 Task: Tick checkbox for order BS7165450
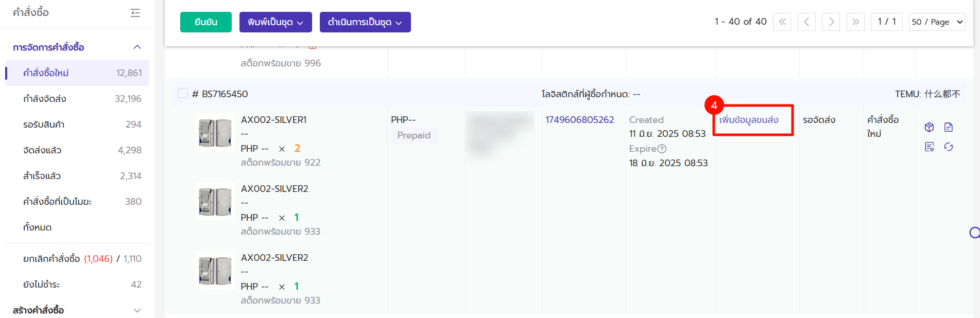(183, 93)
